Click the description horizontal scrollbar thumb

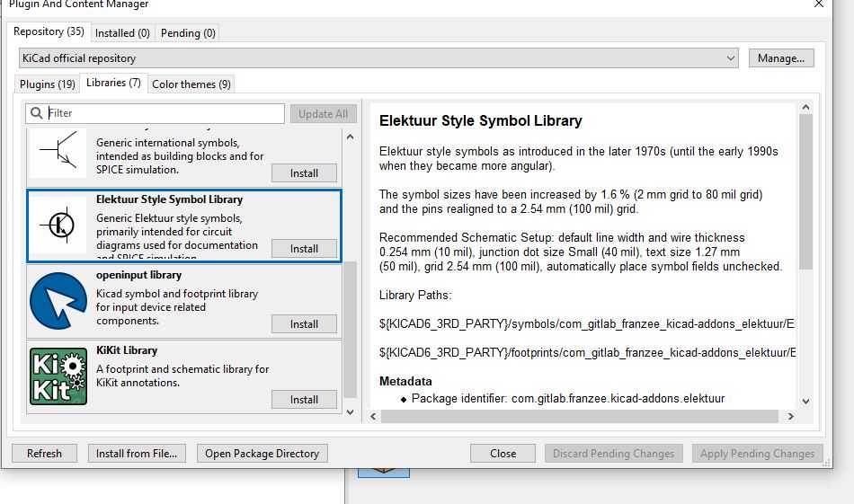click(580, 416)
